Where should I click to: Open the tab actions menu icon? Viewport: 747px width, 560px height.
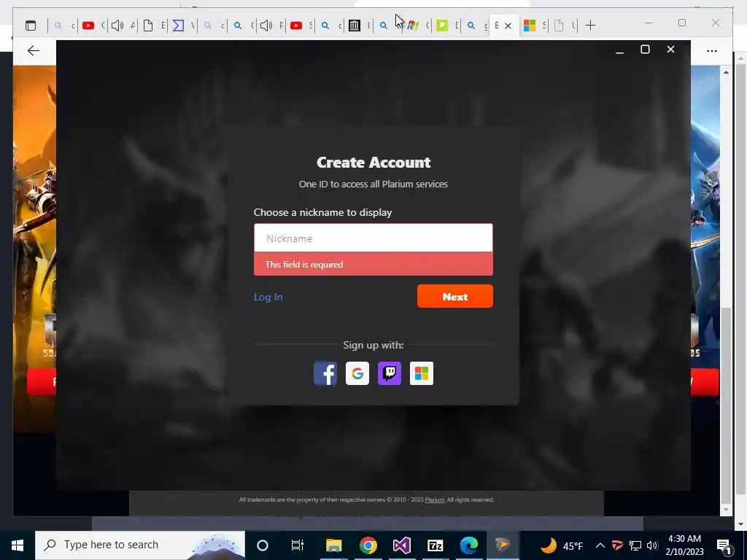pos(31,26)
